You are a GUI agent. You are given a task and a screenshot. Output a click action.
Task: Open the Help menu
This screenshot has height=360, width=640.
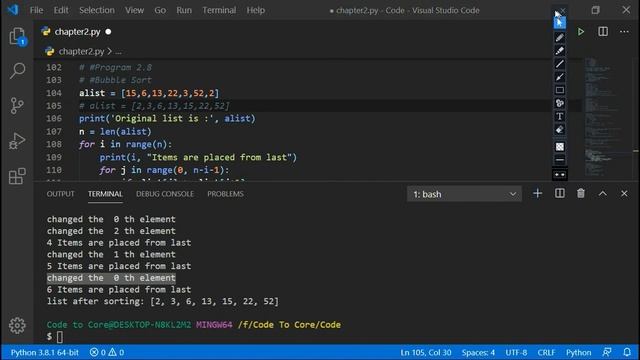[x=256, y=10]
